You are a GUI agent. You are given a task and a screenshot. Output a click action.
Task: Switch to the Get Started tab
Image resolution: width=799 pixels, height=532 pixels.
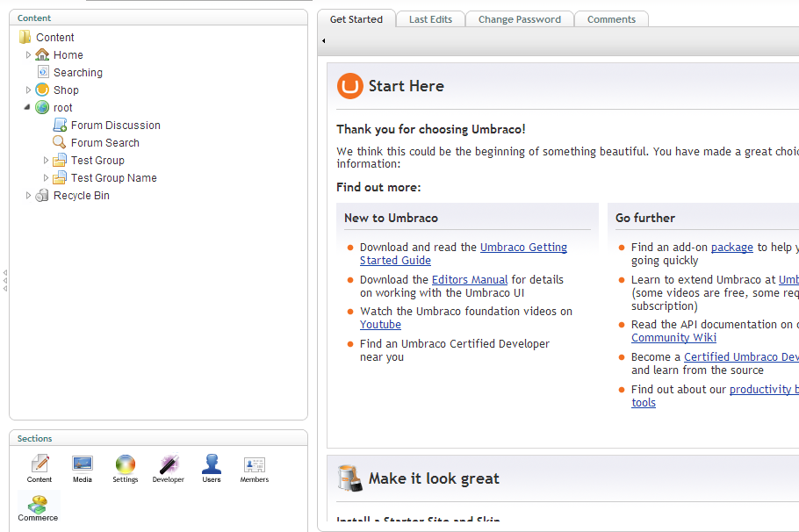[x=356, y=19]
